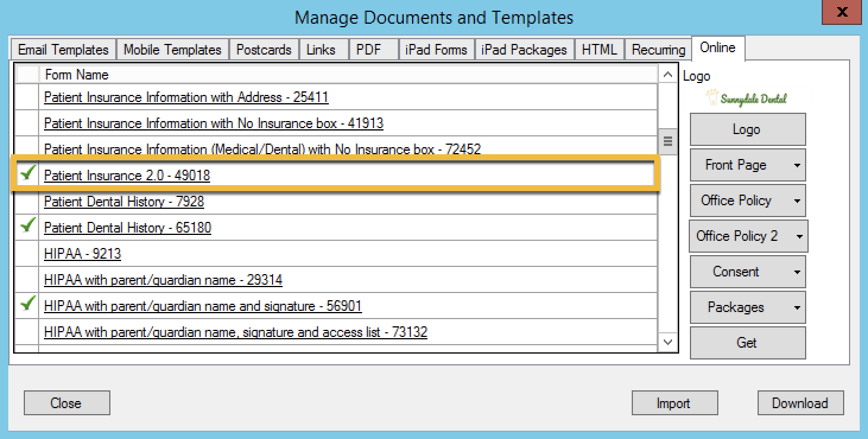Click the Logo button
The height and width of the screenshot is (439, 868).
747,129
